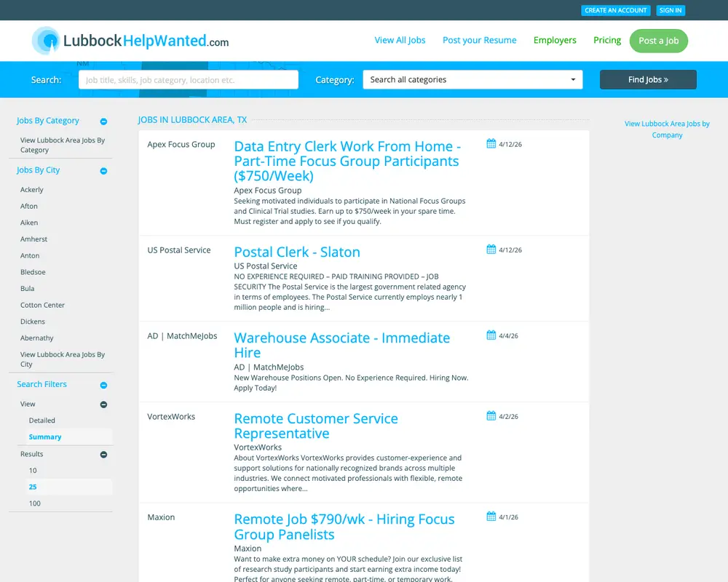
Task: Click the Post a Job button
Action: (658, 41)
